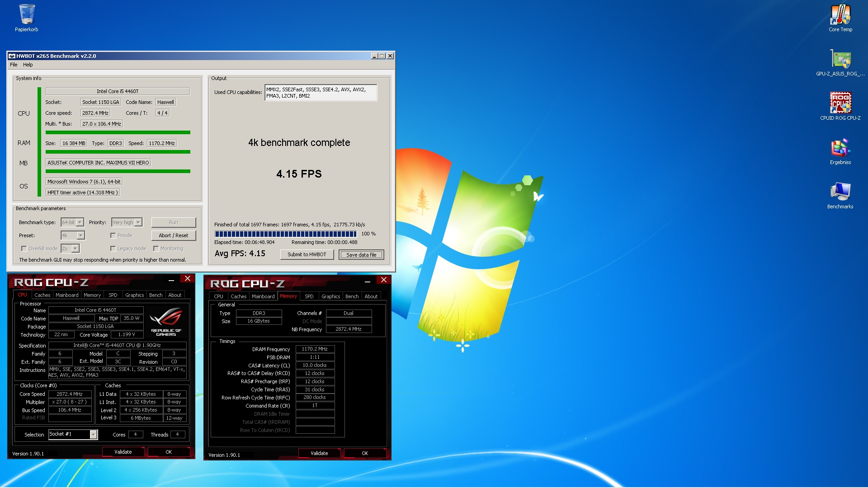Screen dimensions: 868x488
Task: Close the left ROG CPU-Z window
Action: [188, 279]
